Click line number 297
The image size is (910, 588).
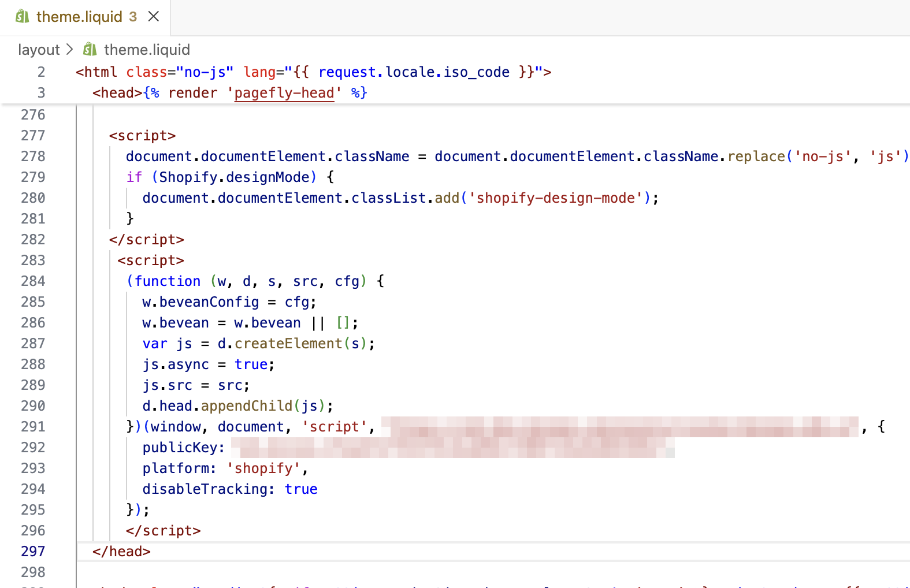[x=33, y=552]
